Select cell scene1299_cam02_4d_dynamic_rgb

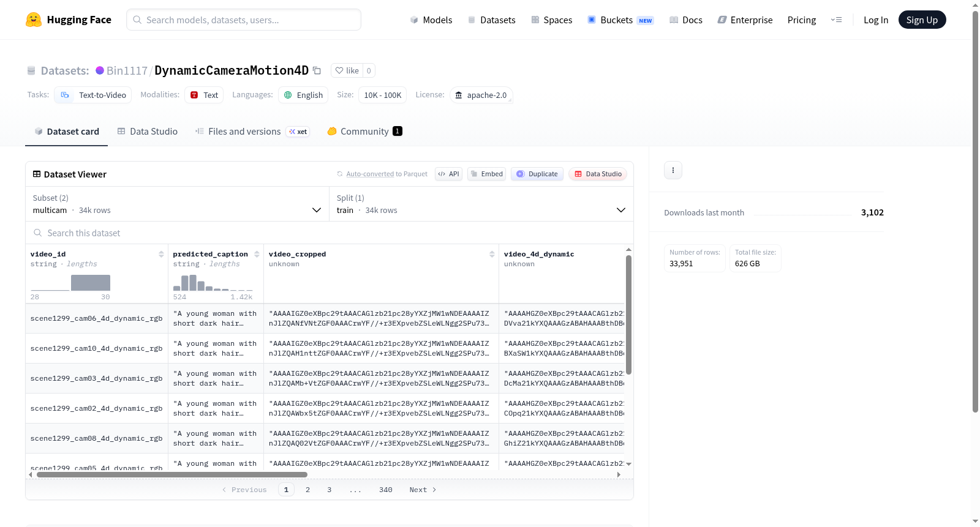click(97, 408)
